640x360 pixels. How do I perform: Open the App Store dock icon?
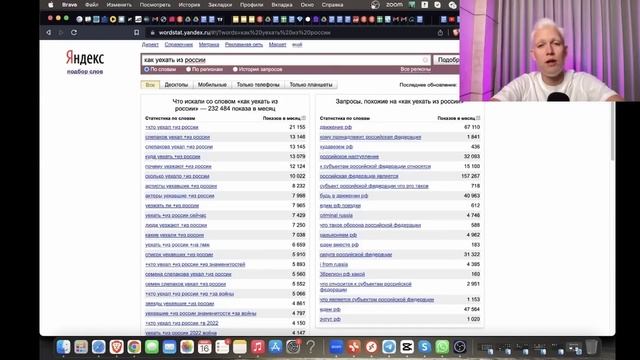click(x=275, y=347)
